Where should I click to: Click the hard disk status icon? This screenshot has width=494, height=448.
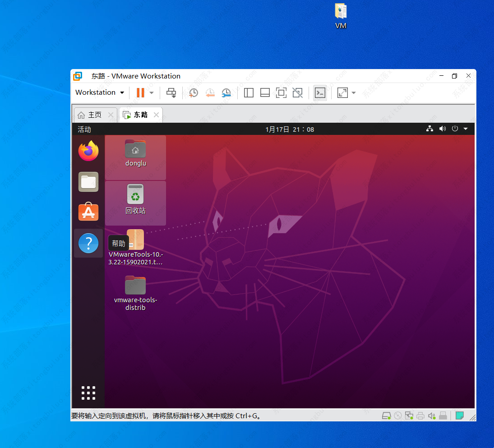(x=387, y=416)
